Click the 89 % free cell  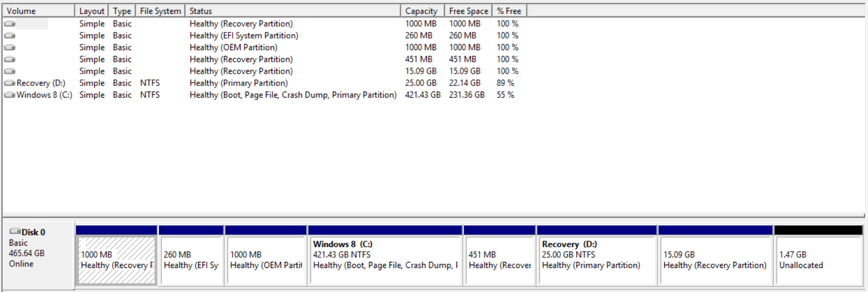[x=506, y=83]
